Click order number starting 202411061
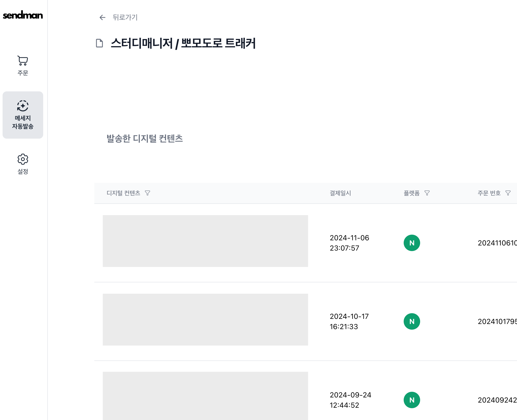The width and height of the screenshot is (517, 420). coord(497,243)
